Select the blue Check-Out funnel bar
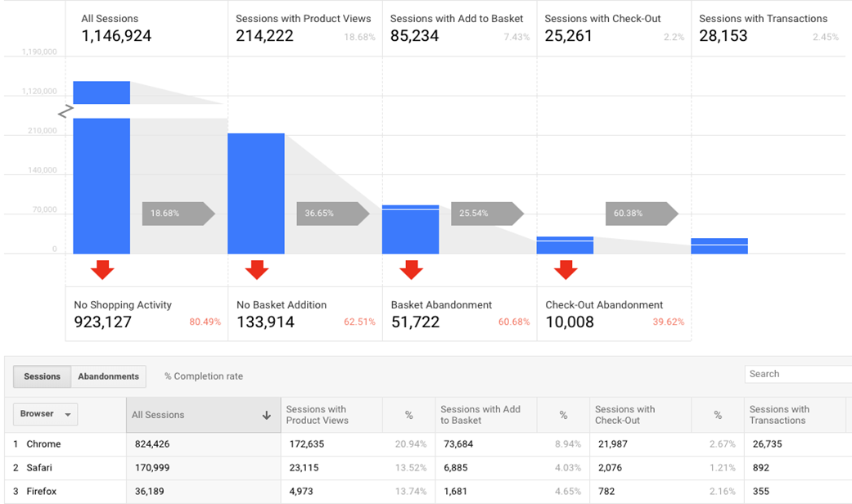Viewport: 852px width, 504px height. click(x=565, y=245)
